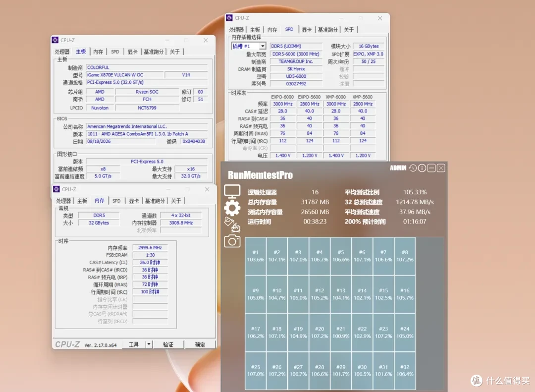Select SPD tab in the SPD window

click(x=289, y=29)
